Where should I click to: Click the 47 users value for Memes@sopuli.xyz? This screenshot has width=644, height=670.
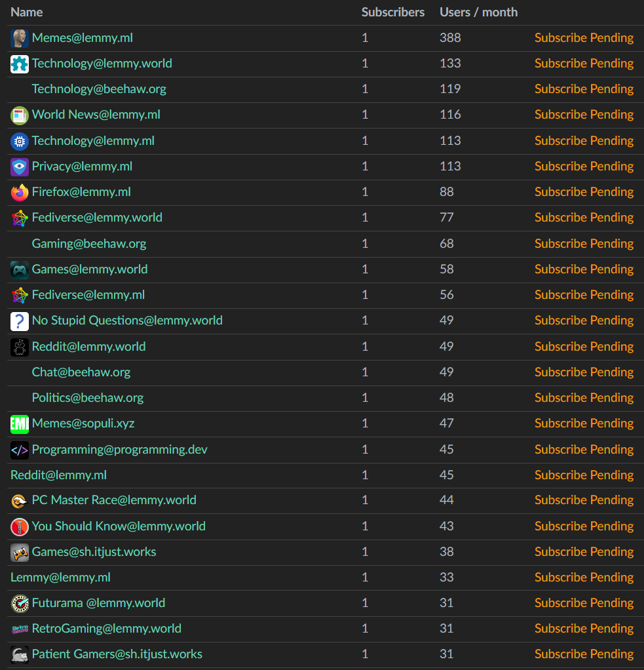[447, 424]
